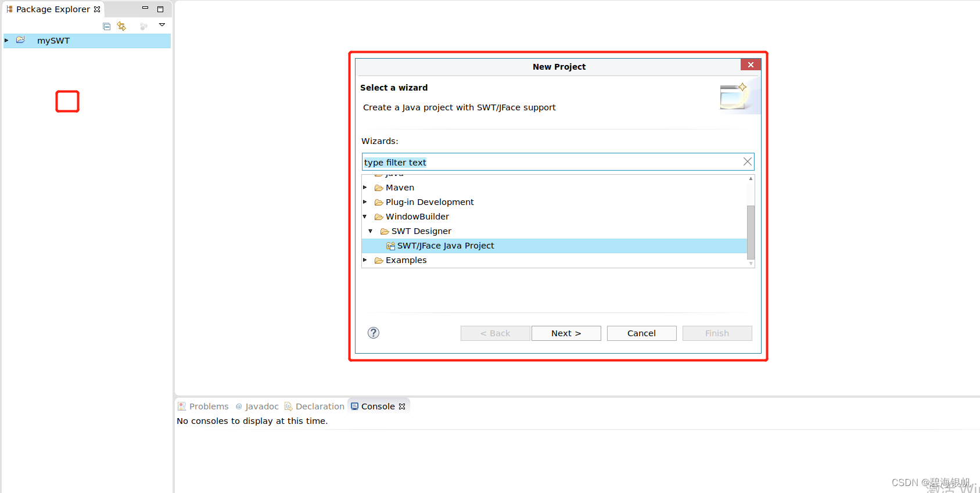Minimize the Package Explorer panel
This screenshot has height=493, width=980.
pyautogui.click(x=145, y=9)
